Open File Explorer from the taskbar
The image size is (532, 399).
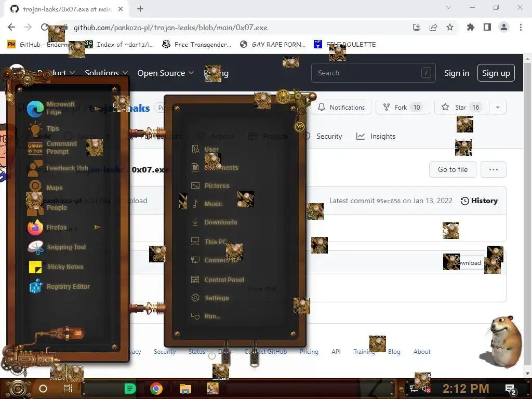(185, 389)
